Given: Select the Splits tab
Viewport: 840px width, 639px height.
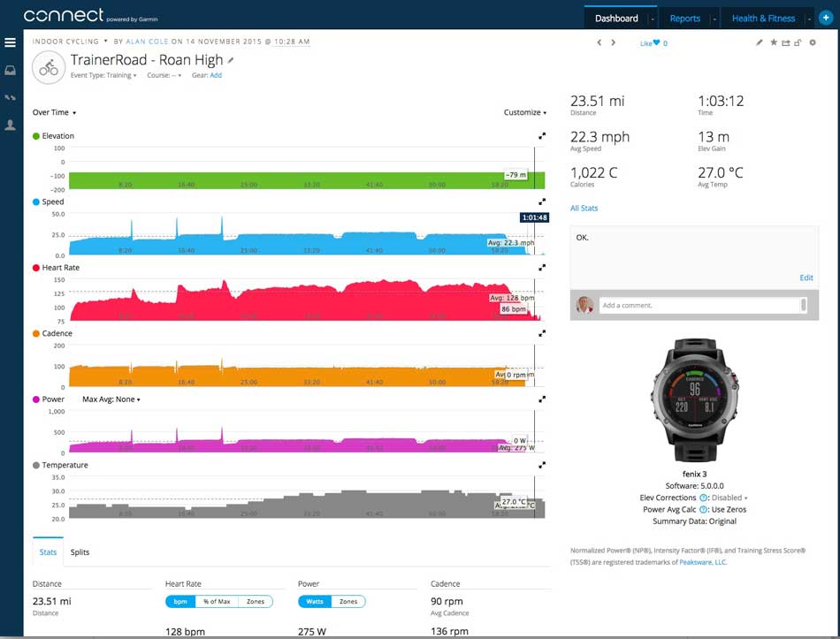Looking at the screenshot, I should [x=80, y=552].
